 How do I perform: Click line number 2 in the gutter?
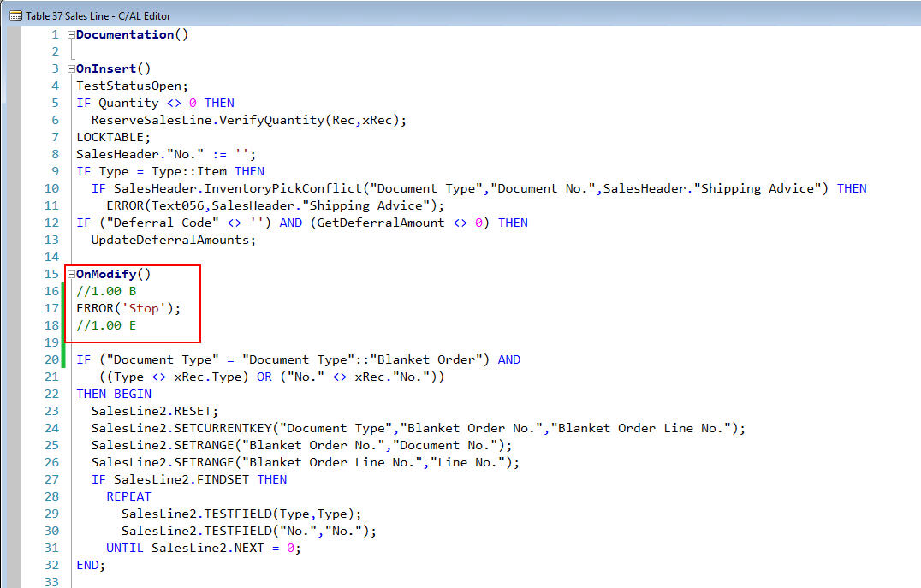click(x=56, y=51)
